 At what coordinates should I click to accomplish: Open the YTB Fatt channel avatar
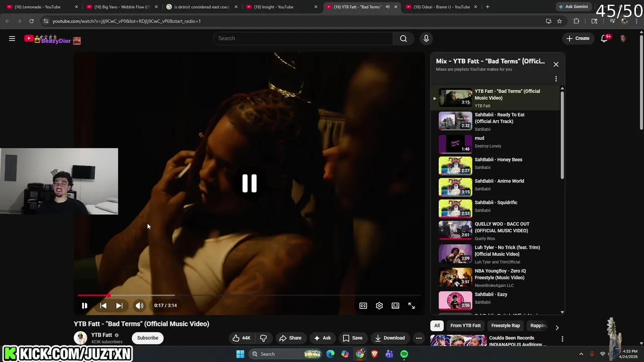(x=80, y=338)
